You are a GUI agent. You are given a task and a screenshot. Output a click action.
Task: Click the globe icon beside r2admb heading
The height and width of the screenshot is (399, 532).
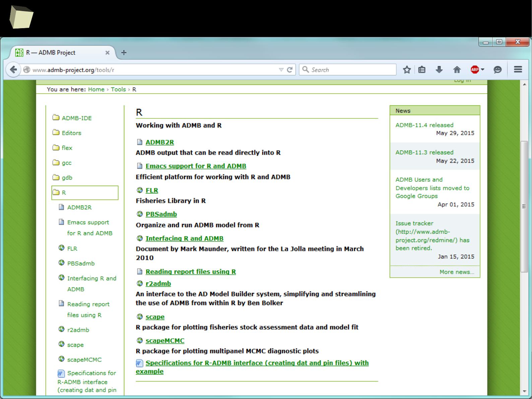click(140, 283)
